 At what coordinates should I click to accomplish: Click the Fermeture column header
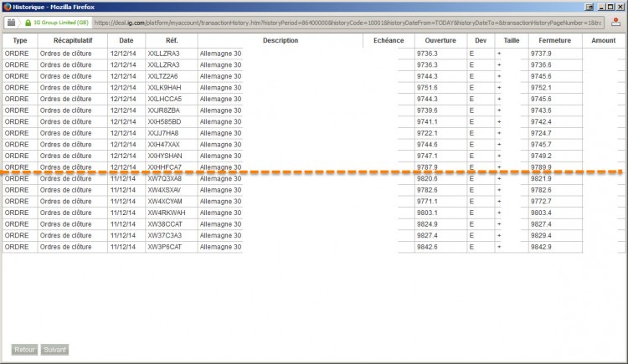(x=554, y=40)
